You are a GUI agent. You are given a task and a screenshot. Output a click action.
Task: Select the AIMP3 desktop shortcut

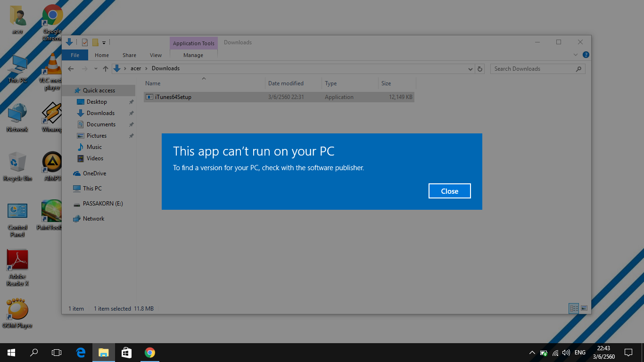tap(52, 166)
